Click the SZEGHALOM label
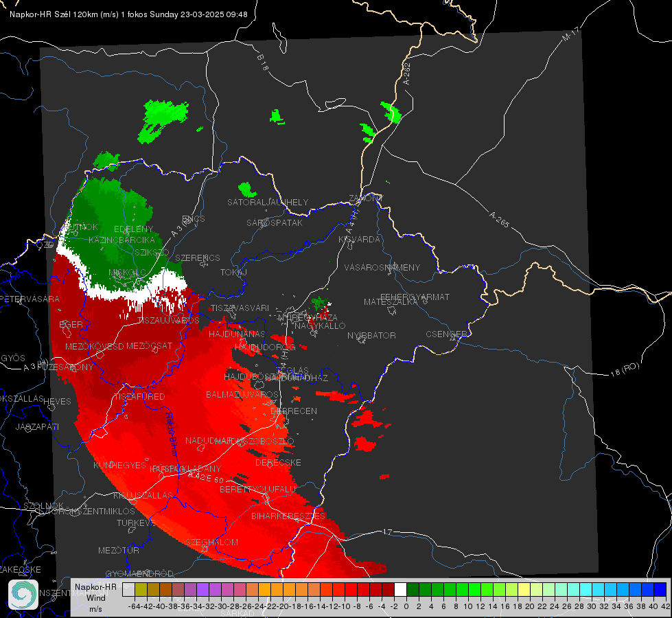The image size is (672, 618). (x=211, y=542)
